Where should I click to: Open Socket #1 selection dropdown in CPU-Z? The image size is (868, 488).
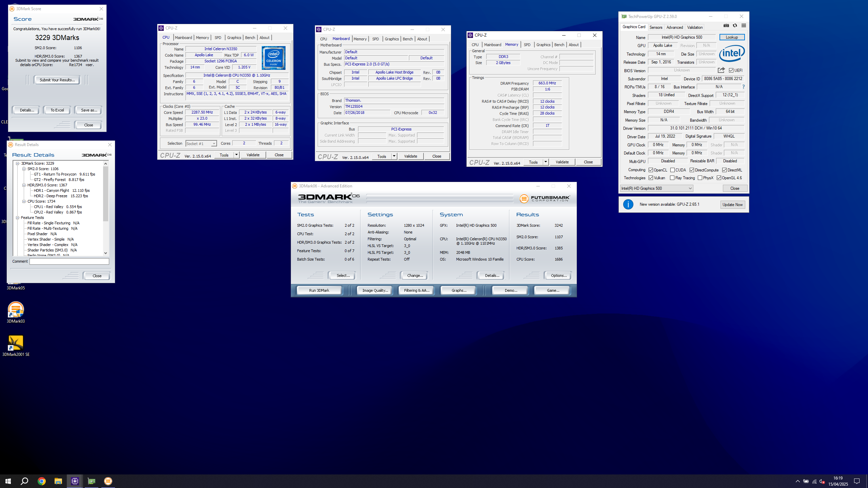click(x=201, y=144)
